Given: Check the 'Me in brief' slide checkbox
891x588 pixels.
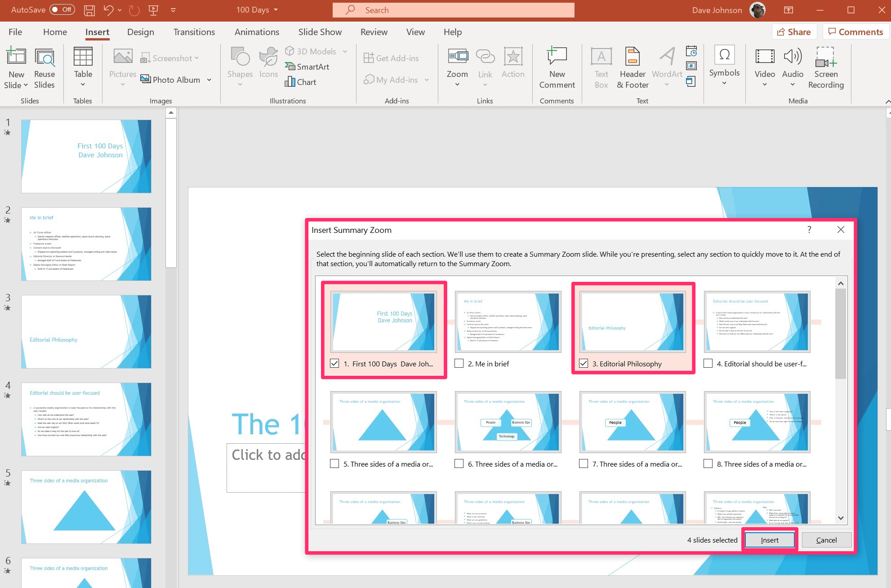Looking at the screenshot, I should [x=459, y=363].
